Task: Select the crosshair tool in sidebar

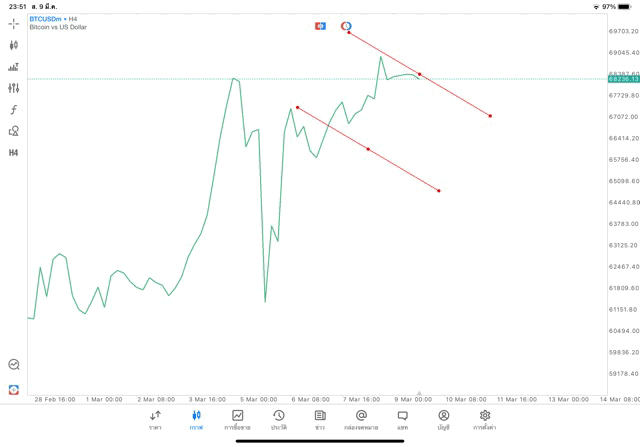Action: 14,23
